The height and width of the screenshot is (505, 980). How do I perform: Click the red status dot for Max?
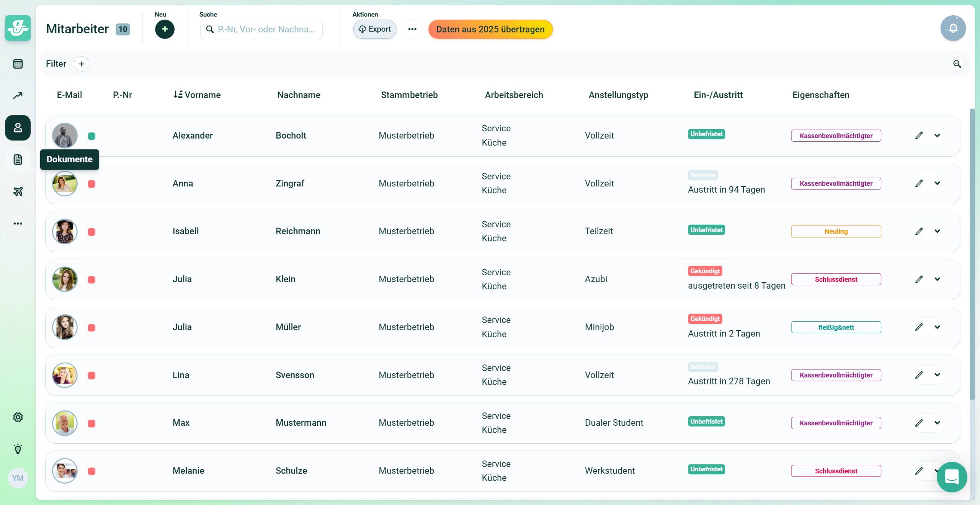pos(91,423)
